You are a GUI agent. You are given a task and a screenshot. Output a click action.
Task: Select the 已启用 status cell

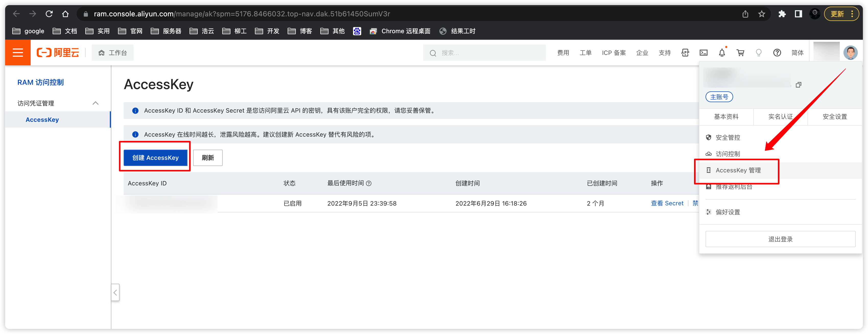[292, 203]
